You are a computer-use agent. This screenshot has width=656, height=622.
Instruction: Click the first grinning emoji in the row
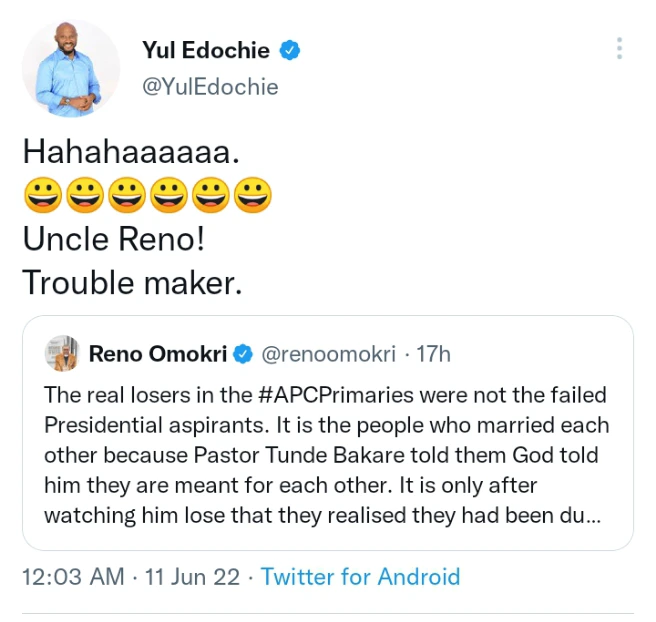pyautogui.click(x=42, y=197)
